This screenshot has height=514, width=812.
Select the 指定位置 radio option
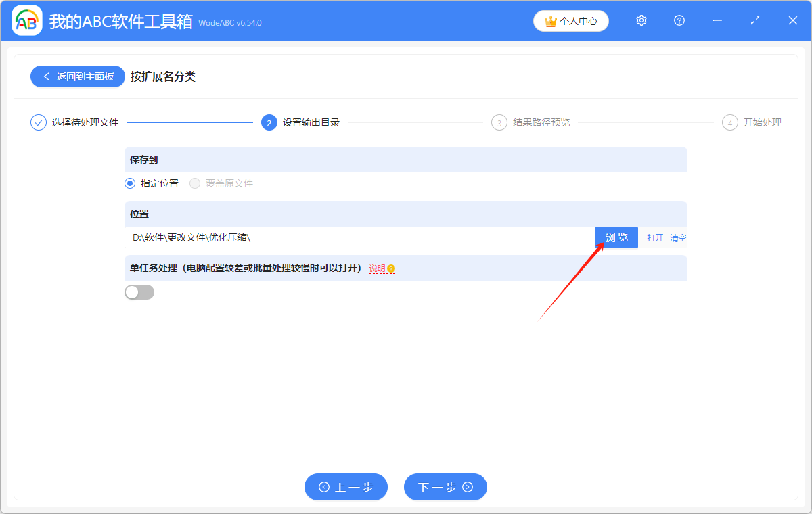pyautogui.click(x=129, y=183)
